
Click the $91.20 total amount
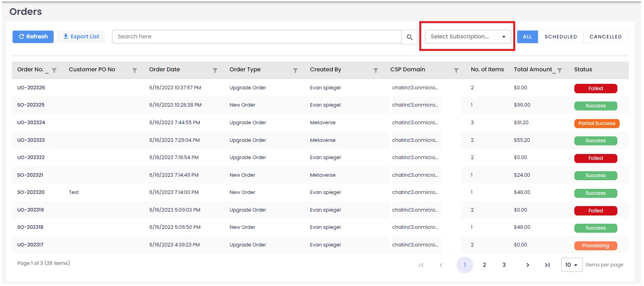coord(521,123)
